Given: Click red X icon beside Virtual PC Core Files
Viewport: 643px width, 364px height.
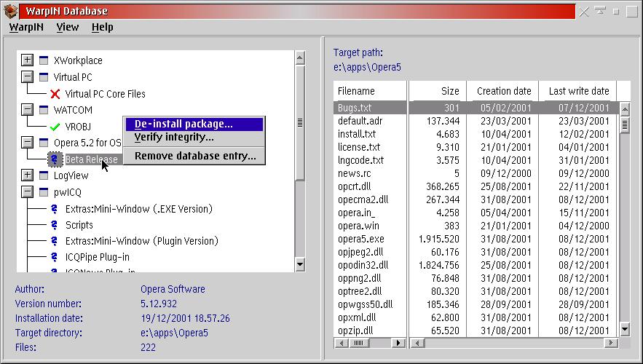Looking at the screenshot, I should coord(55,95).
